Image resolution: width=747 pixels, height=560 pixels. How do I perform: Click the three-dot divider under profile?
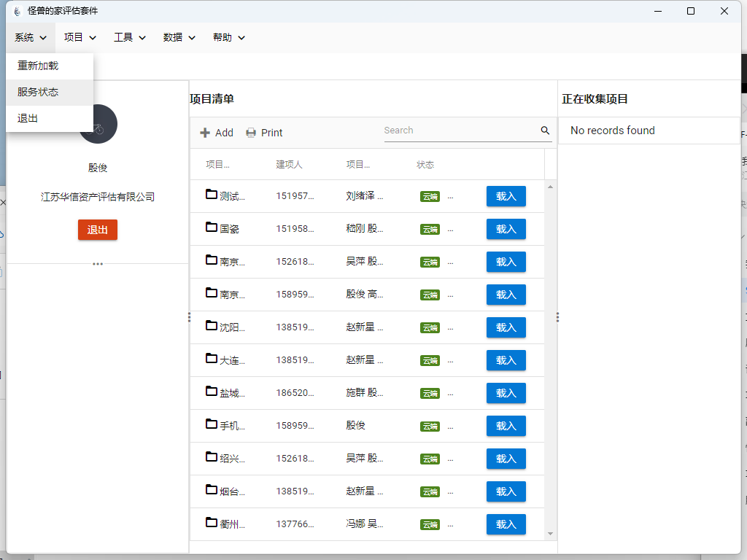pyautogui.click(x=98, y=264)
